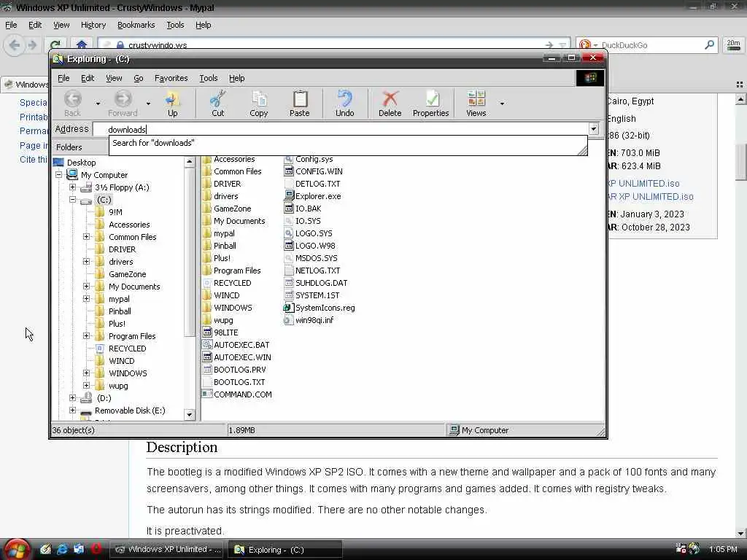Open Explorer's File menu

63,78
